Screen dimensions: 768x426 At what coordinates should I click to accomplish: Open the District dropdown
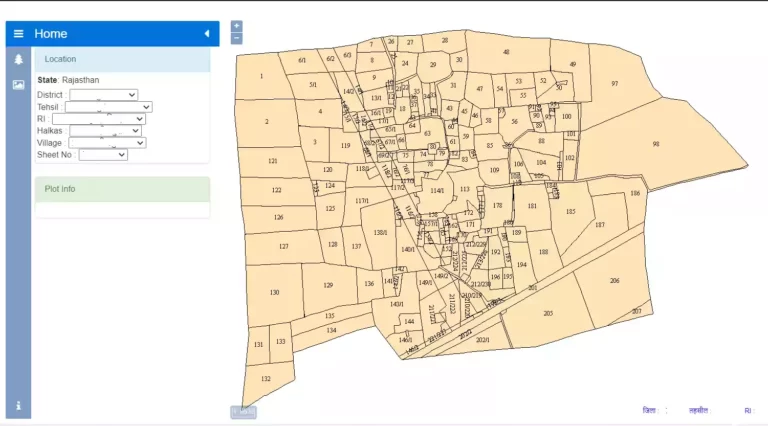(103, 95)
